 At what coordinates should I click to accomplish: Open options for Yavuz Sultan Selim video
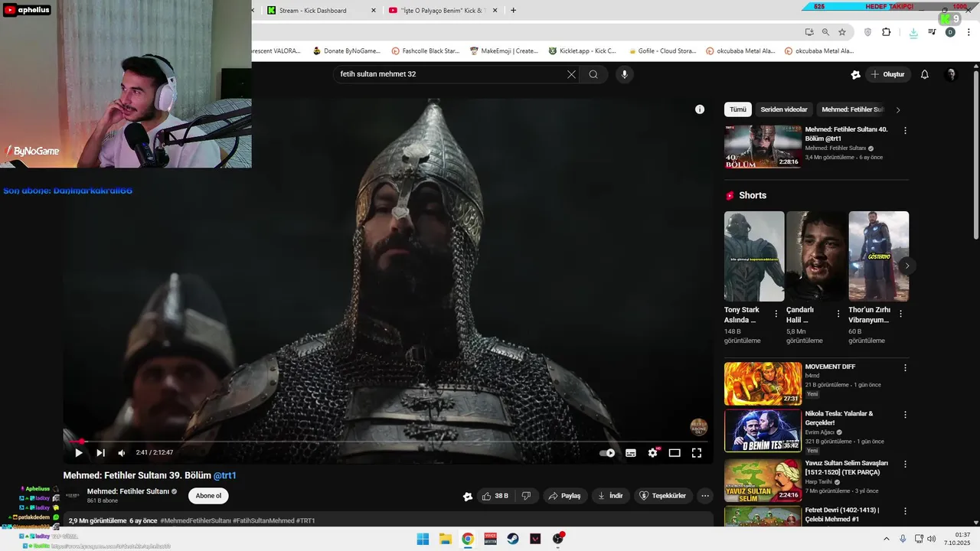pyautogui.click(x=905, y=464)
